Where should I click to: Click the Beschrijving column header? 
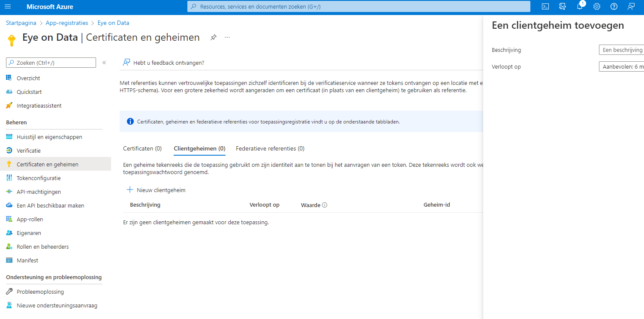point(145,205)
